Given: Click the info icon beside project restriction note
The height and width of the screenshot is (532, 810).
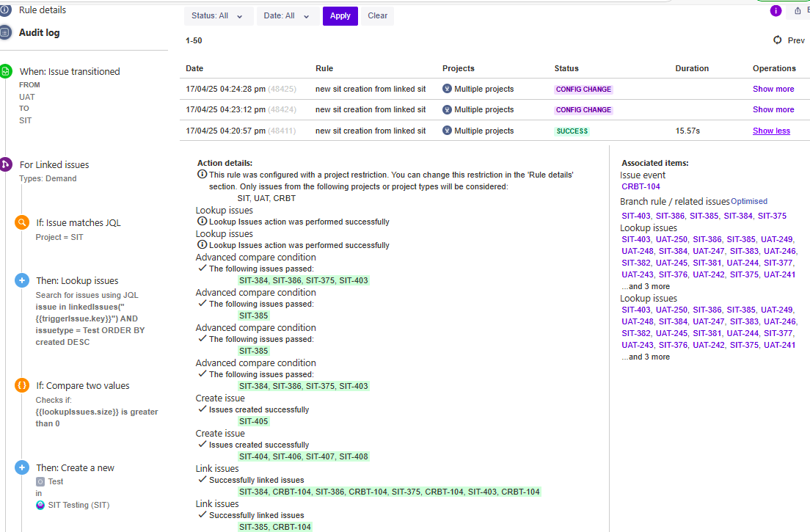Looking at the screenshot, I should (202, 174).
